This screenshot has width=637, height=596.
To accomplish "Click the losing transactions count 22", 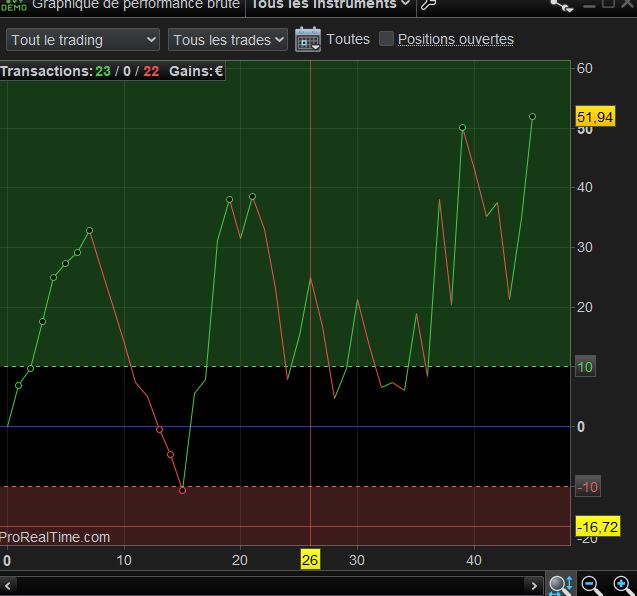I will point(151,71).
